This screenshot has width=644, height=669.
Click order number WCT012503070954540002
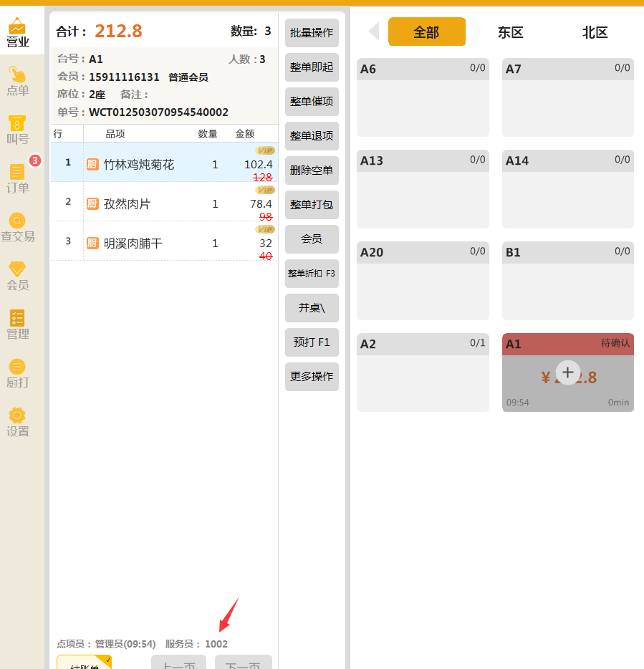tap(159, 112)
